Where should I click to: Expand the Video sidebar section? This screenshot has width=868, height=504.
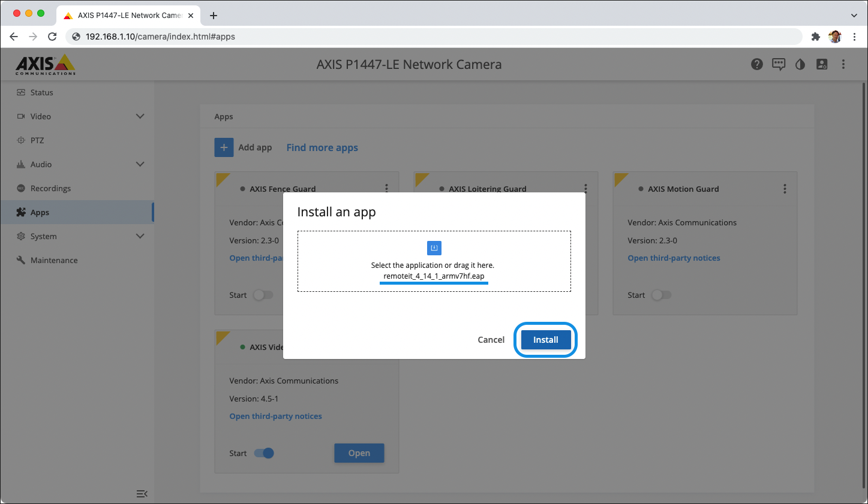point(77,116)
